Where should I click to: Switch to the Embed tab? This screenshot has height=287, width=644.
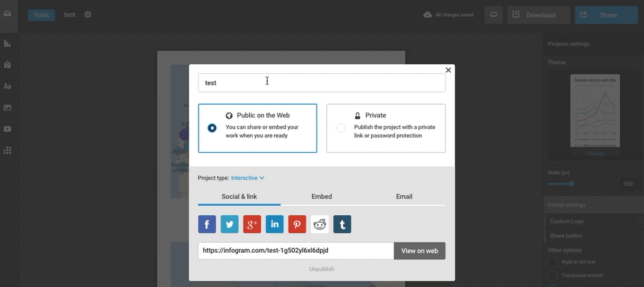321,196
